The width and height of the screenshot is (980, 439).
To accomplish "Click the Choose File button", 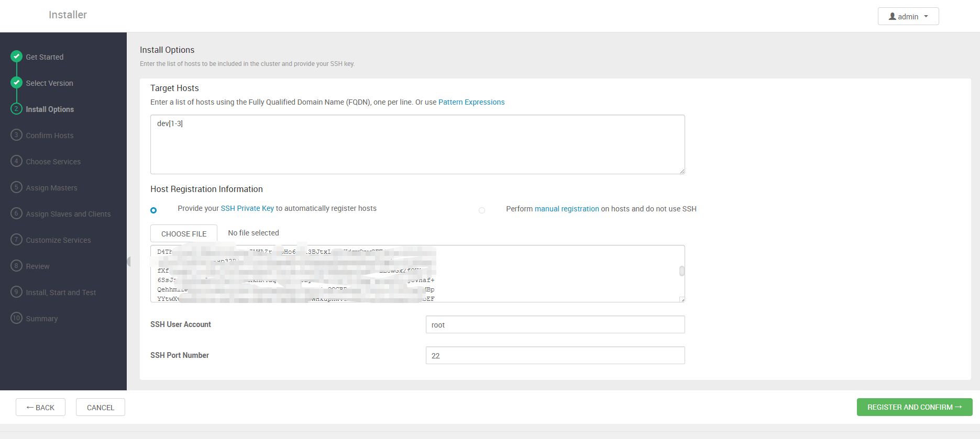I will click(x=184, y=234).
